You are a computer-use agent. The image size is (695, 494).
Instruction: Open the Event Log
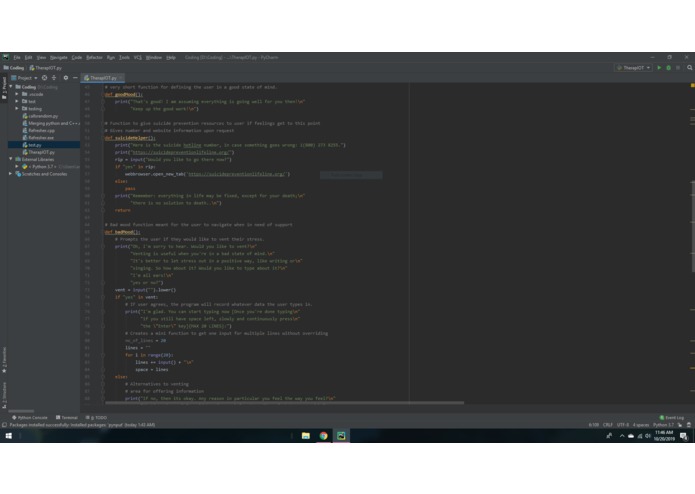pyautogui.click(x=672, y=417)
